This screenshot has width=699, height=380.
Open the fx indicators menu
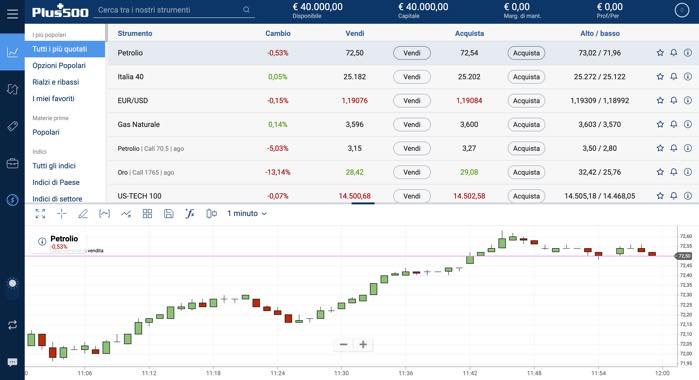190,214
